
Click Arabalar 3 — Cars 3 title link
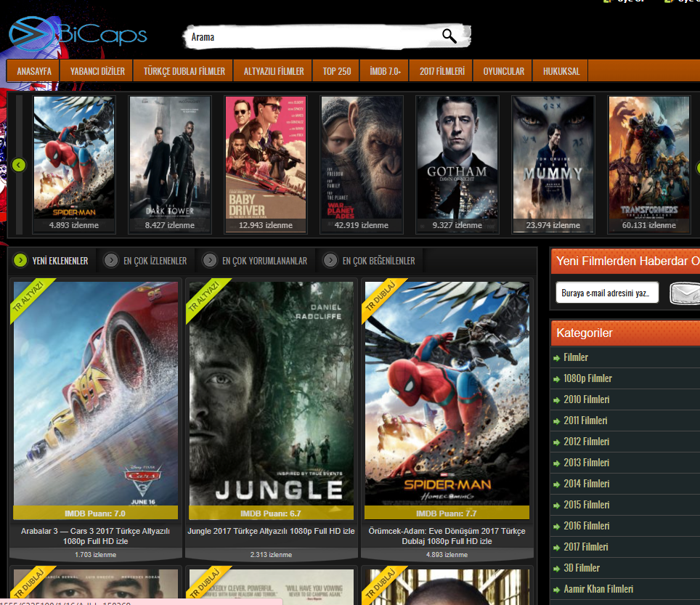tap(96, 536)
